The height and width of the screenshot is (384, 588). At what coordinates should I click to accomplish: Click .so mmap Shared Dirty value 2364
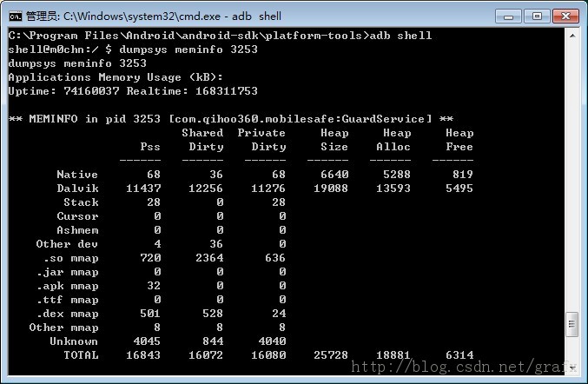pos(209,258)
